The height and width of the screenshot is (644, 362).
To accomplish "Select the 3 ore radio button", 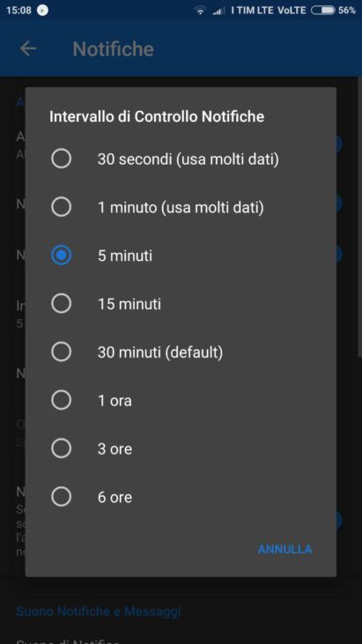I will click(x=61, y=448).
